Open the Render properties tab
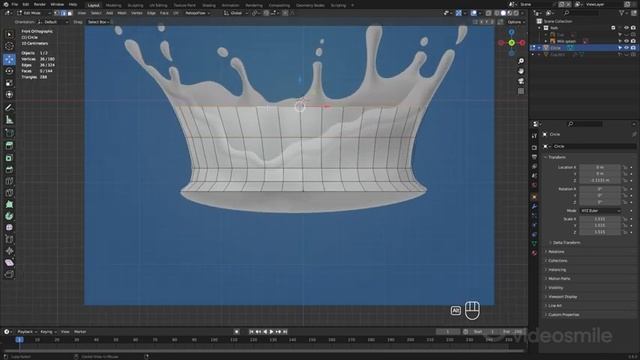Screen dimensions: 640x360 point(534,147)
